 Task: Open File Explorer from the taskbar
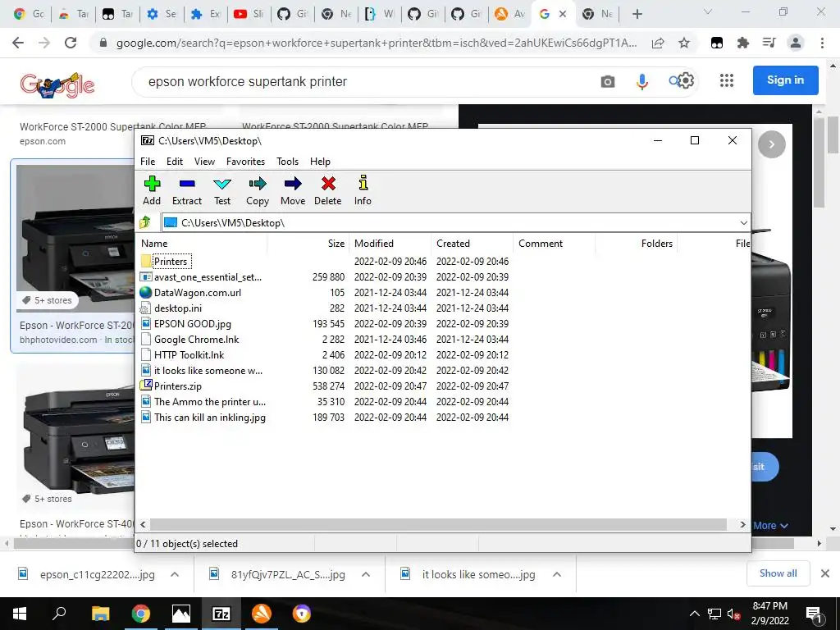tap(100, 614)
